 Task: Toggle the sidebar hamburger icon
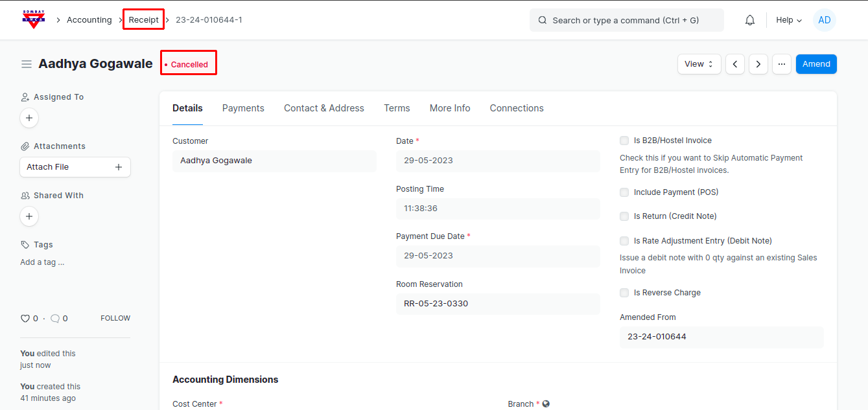pyautogui.click(x=27, y=64)
